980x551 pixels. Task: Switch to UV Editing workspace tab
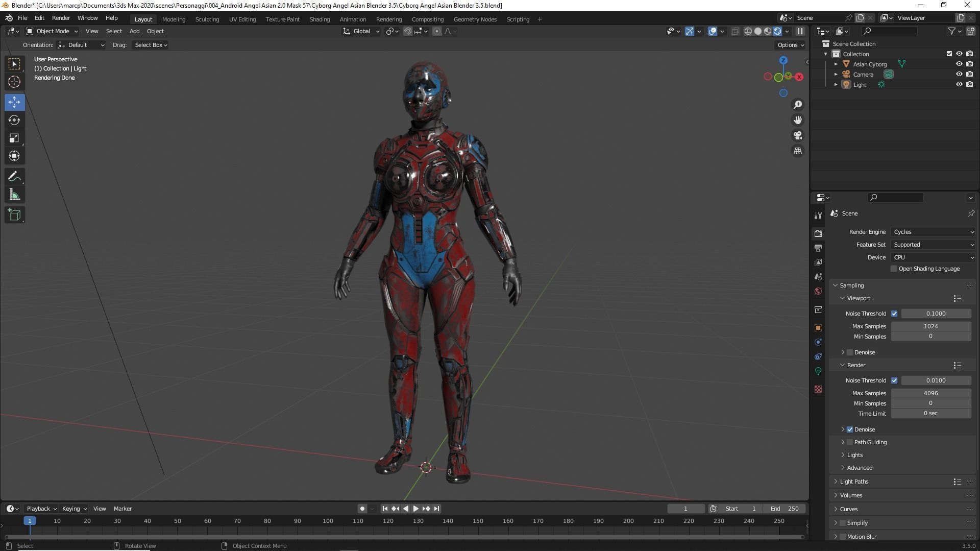point(242,19)
